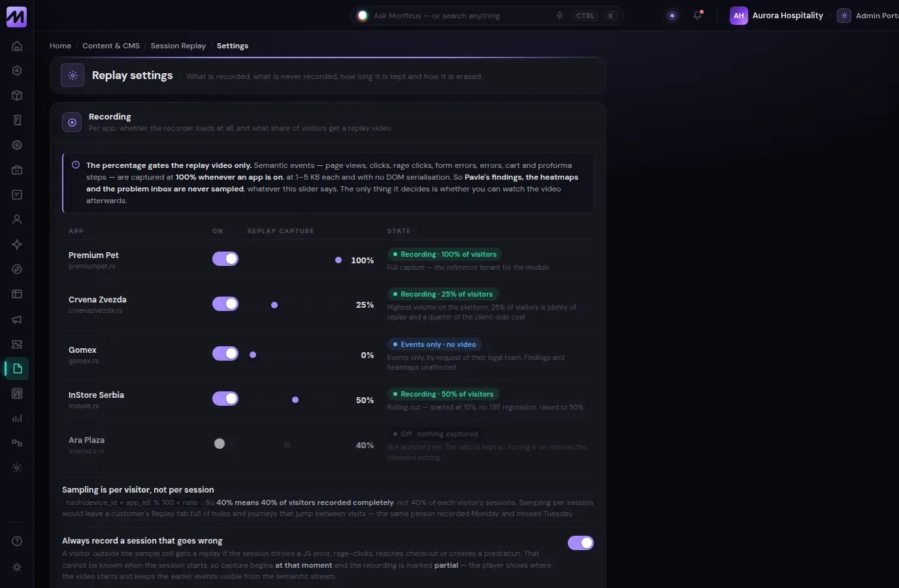The width and height of the screenshot is (899, 588).
Task: Enable the Ara Plaza recording toggle
Action: 225,444
